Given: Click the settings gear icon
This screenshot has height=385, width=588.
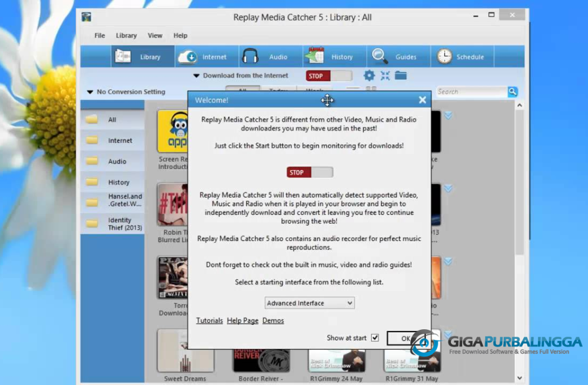Looking at the screenshot, I should coord(369,76).
